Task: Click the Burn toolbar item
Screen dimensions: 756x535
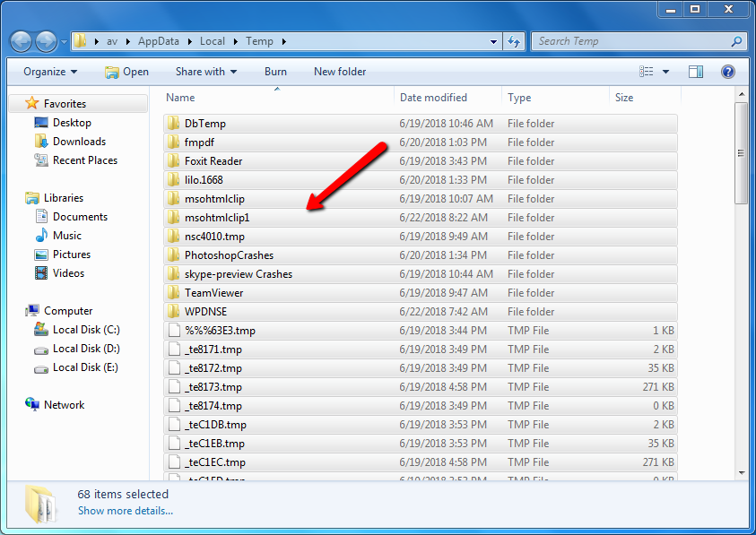Action: pos(275,72)
